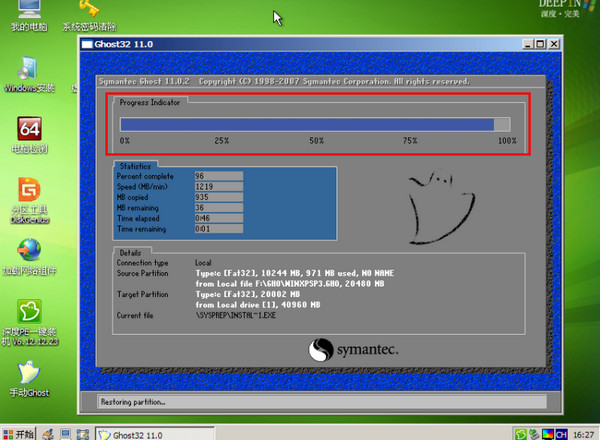This screenshot has width=600, height=440.
Task: Click the ghost figure drawing
Action: pyautogui.click(x=440, y=207)
